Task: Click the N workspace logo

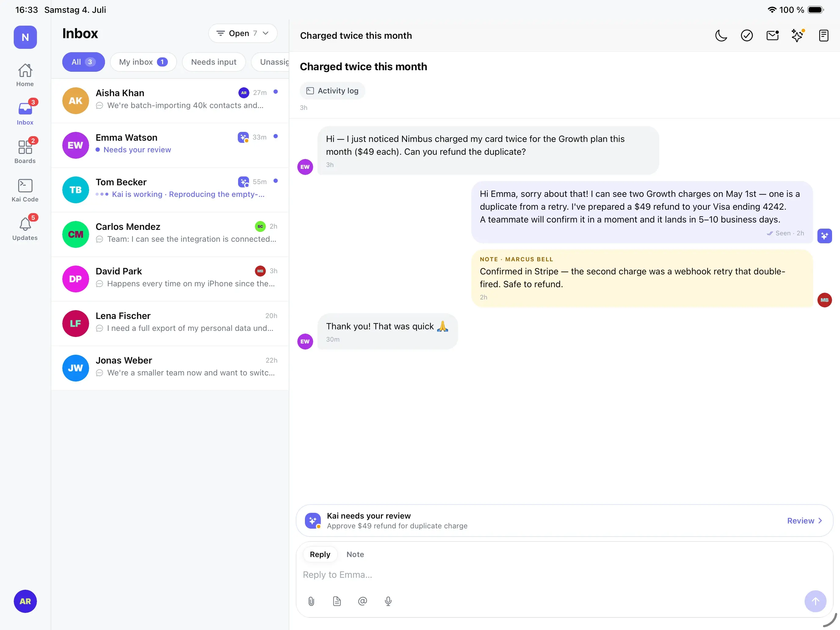Action: (x=25, y=37)
